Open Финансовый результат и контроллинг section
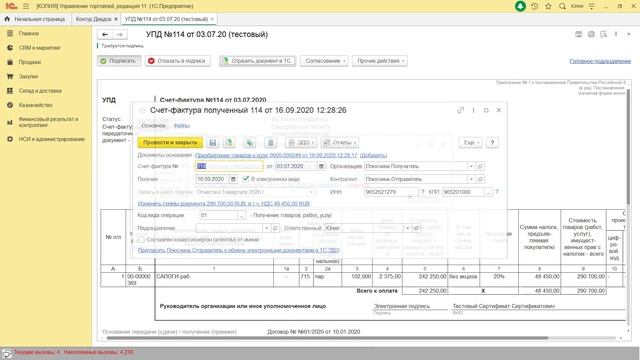 coord(48,122)
